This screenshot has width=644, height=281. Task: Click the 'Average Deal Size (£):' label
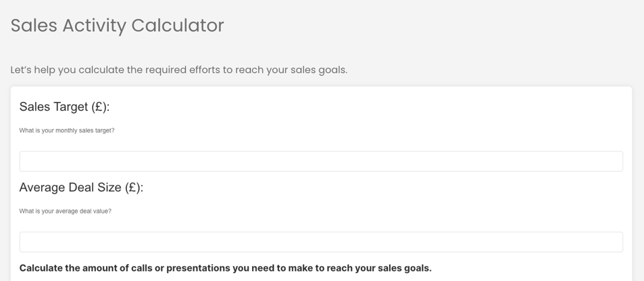[81, 187]
